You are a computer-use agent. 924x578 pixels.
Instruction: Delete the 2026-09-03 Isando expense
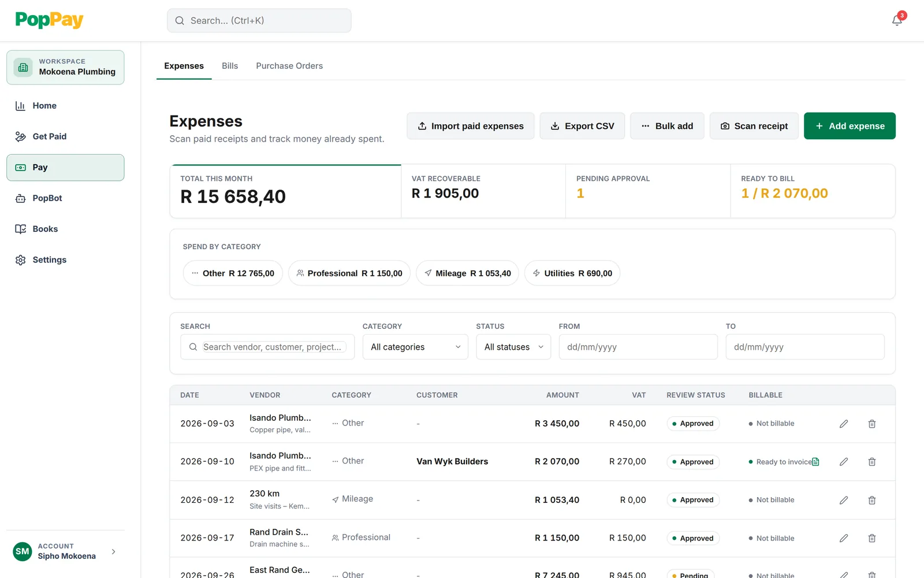point(872,424)
